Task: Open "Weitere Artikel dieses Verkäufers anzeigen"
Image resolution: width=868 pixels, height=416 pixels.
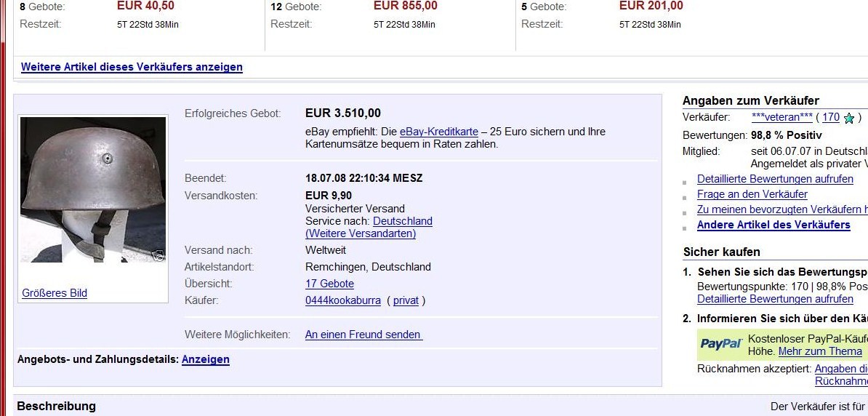Action: [x=132, y=67]
